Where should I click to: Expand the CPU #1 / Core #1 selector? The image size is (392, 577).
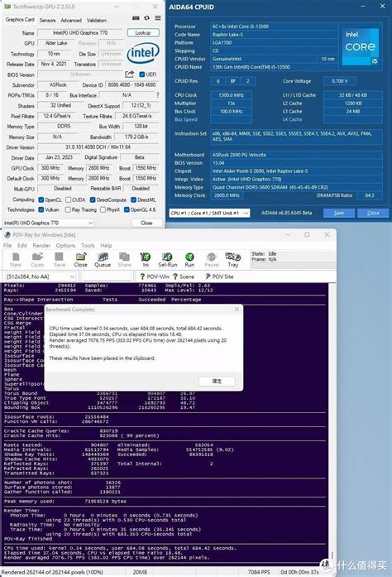[209, 213]
